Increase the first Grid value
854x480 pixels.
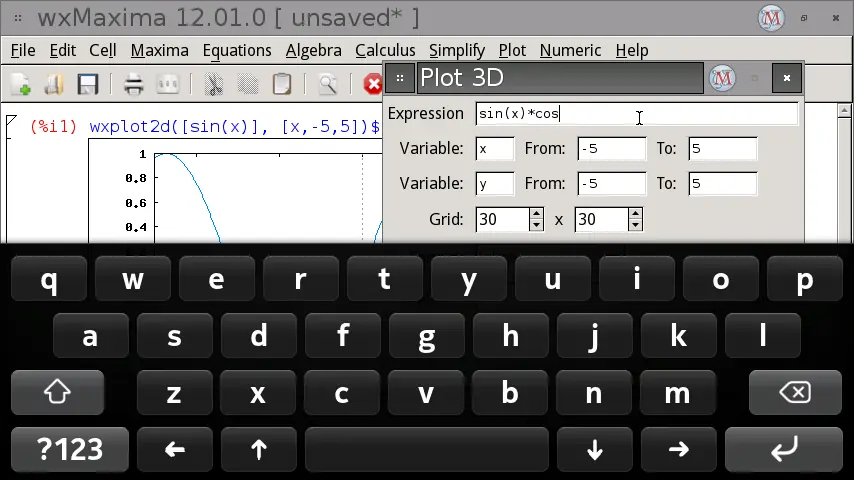tap(536, 214)
